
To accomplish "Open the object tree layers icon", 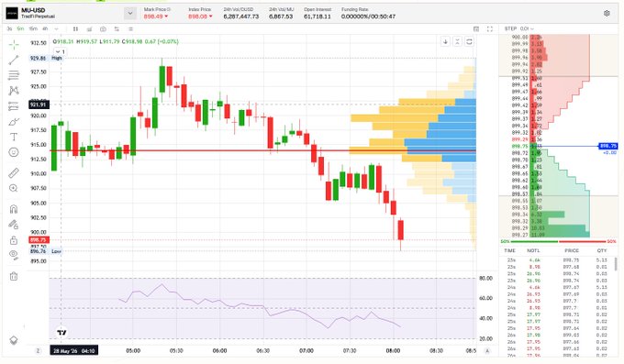I will (14, 340).
